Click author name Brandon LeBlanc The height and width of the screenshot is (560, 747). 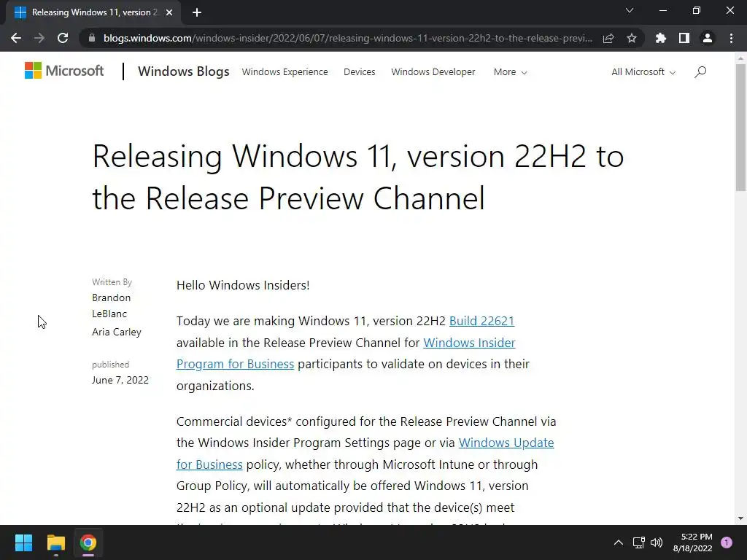tap(111, 306)
